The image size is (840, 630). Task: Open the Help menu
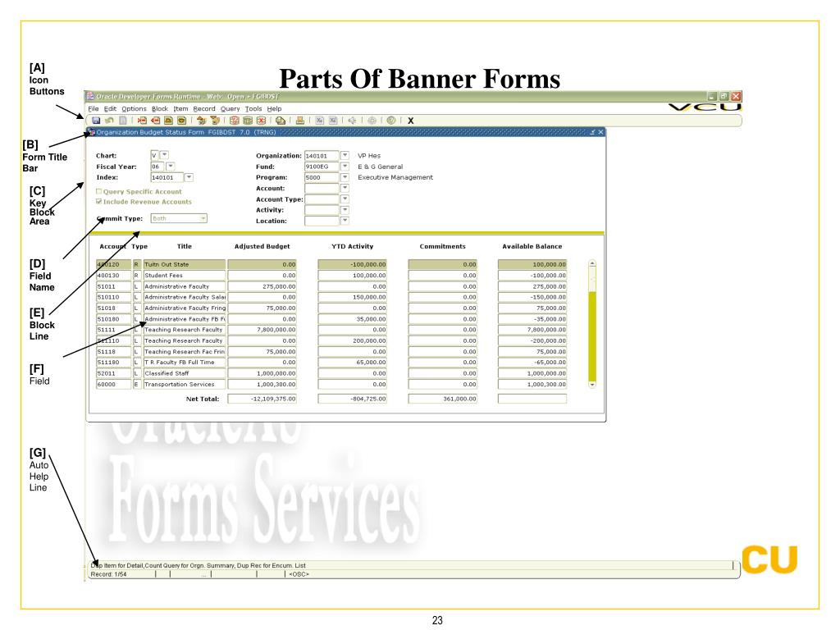pos(274,109)
